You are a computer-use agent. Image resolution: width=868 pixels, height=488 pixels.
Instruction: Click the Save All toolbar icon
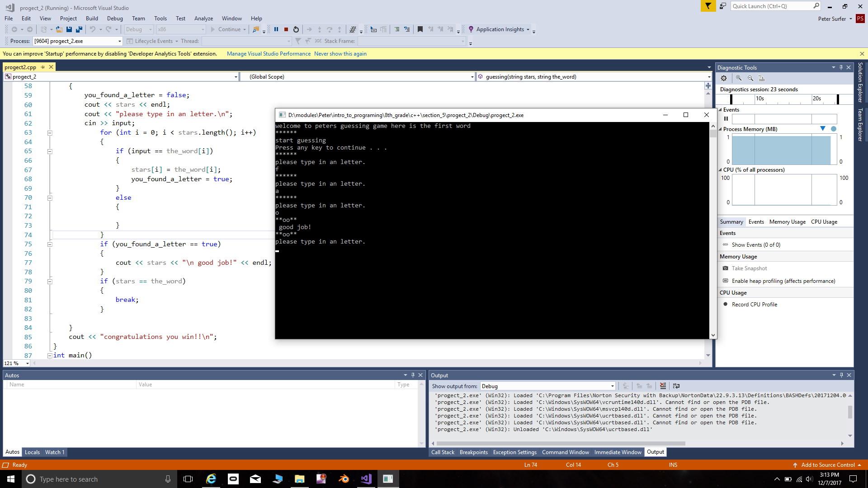[79, 29]
